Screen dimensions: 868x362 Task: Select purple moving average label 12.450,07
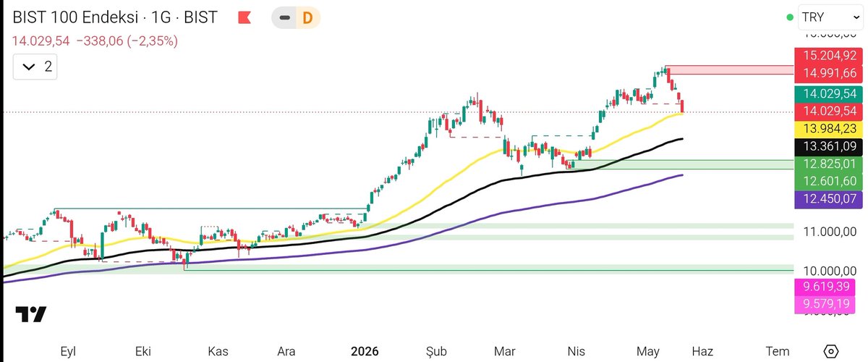pos(829,199)
